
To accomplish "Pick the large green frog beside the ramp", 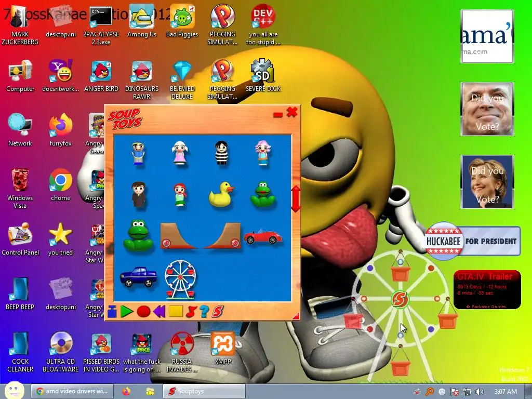I will [x=138, y=235].
